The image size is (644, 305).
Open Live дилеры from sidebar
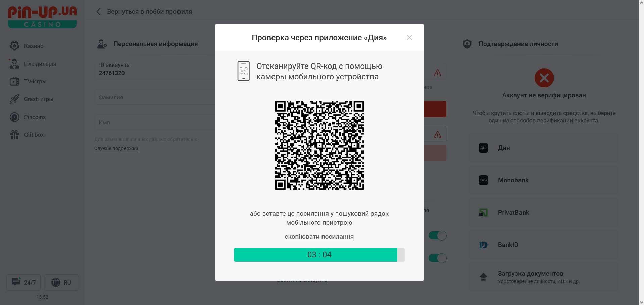pyautogui.click(x=40, y=64)
